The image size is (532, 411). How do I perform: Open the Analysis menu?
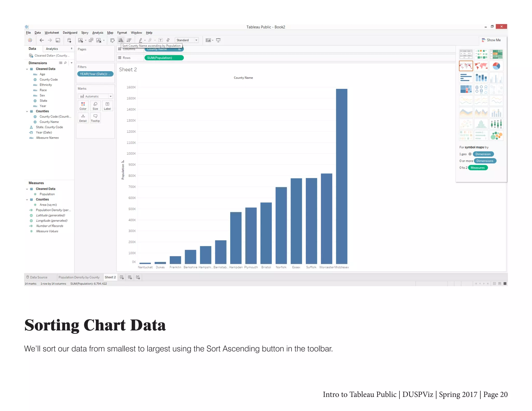coord(98,33)
